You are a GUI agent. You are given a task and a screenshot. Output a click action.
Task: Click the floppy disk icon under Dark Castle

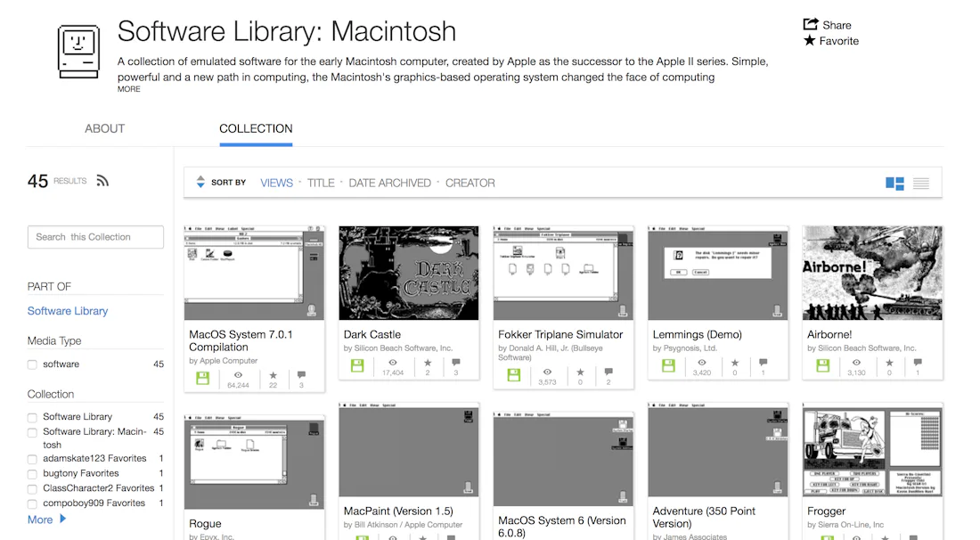(x=357, y=365)
